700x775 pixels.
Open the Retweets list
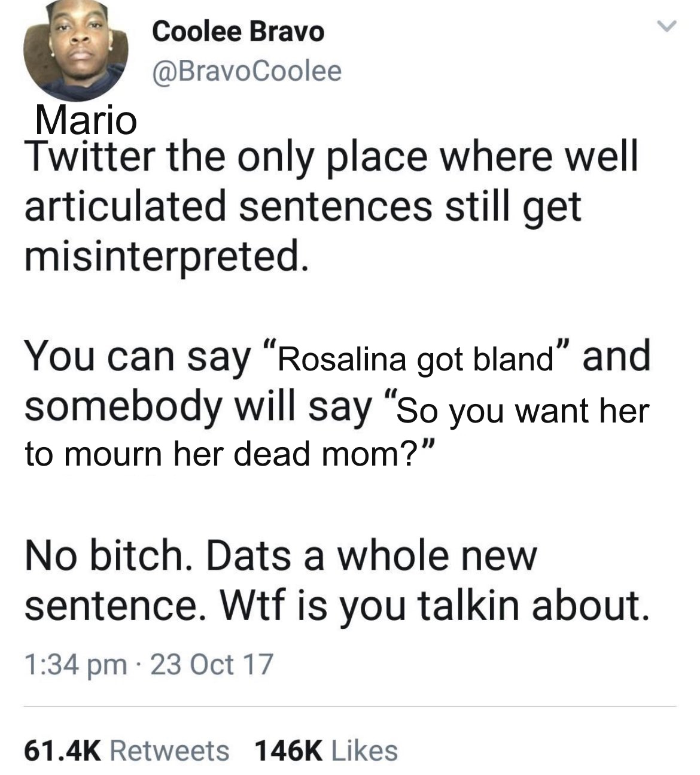point(170,750)
